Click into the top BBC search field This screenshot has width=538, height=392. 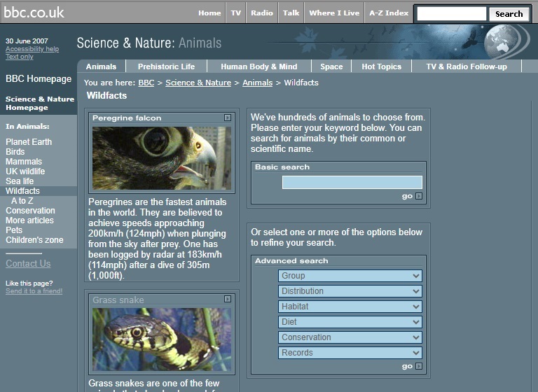452,14
